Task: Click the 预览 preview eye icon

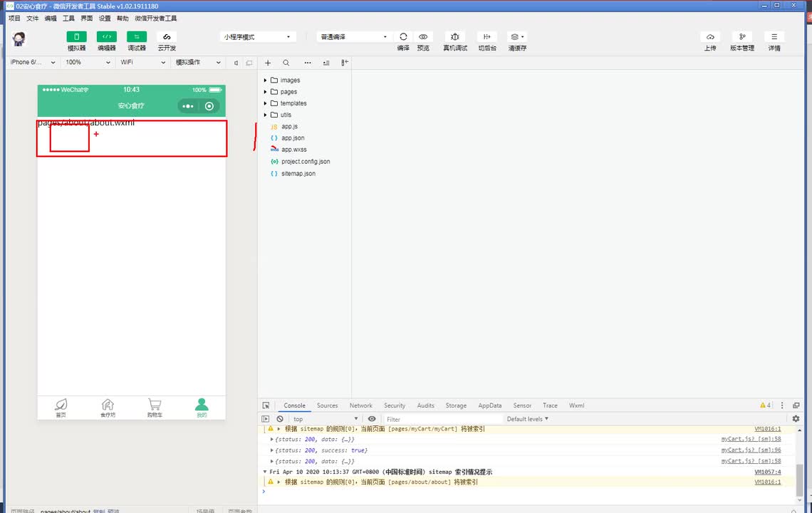Action: 423,37
